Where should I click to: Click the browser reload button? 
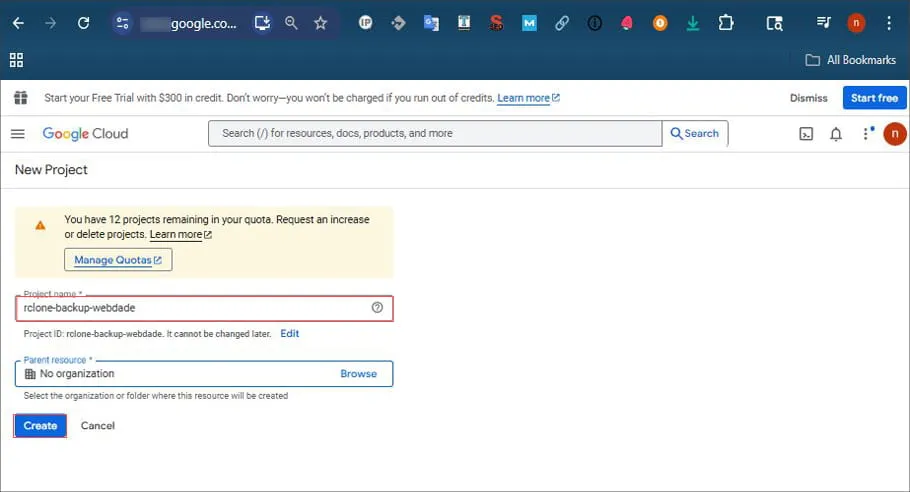pos(83,23)
